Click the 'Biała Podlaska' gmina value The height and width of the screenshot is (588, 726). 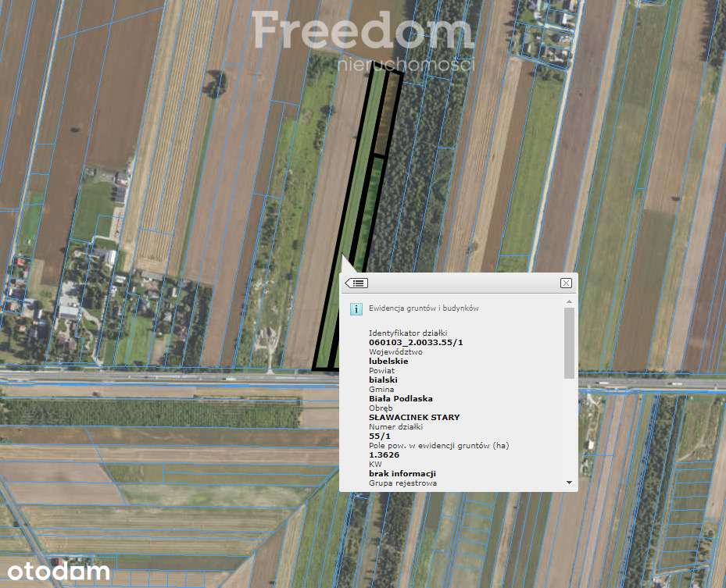click(x=400, y=398)
